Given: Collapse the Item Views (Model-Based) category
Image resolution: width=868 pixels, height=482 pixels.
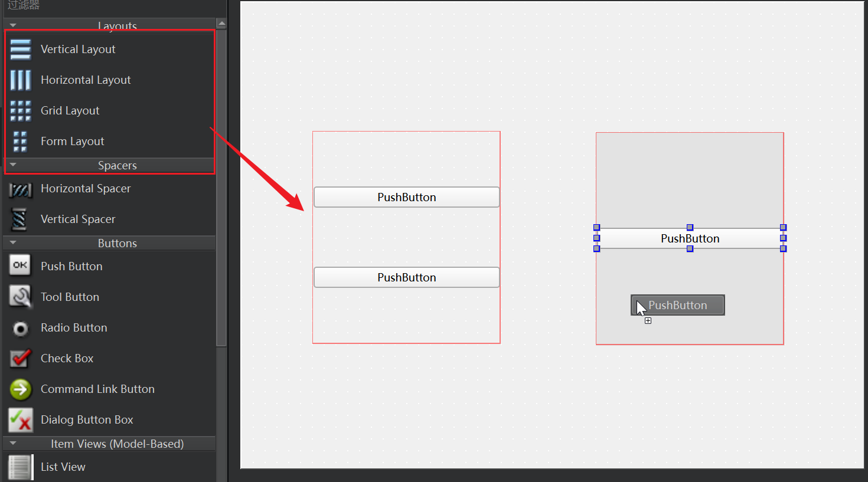Looking at the screenshot, I should [13, 444].
